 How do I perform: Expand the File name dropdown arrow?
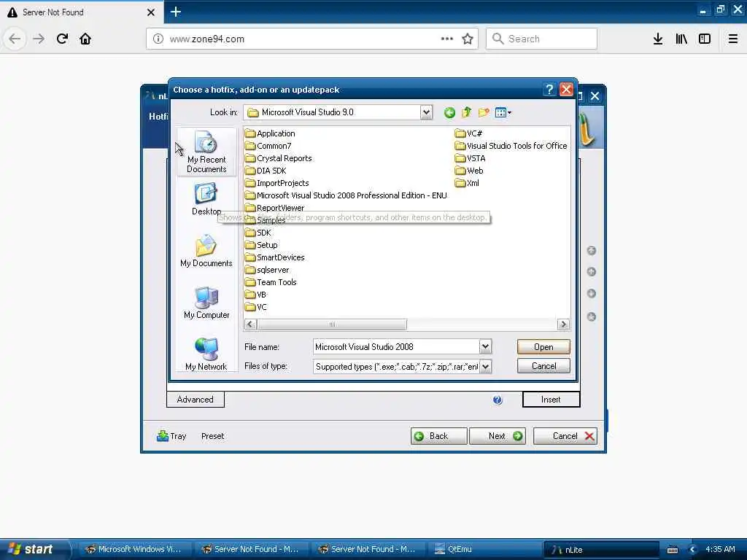[485, 346]
